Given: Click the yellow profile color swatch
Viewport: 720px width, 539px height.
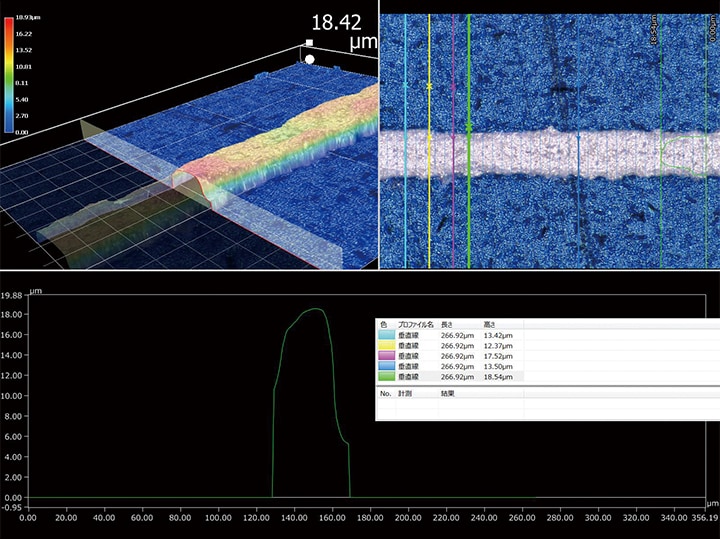Looking at the screenshot, I should coord(385,347).
